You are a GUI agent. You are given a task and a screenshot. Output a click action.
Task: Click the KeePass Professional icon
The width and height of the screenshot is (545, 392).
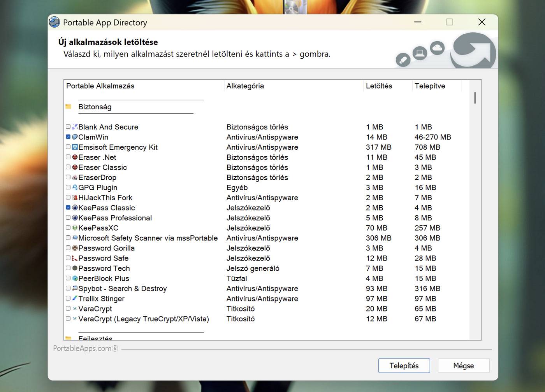pos(75,218)
